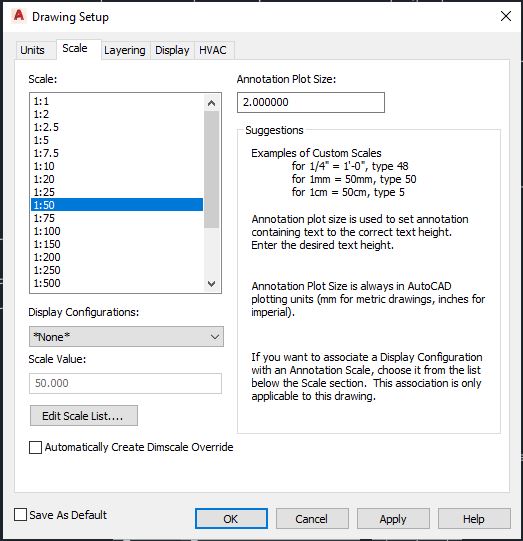Open the Display Configurations dropdown
This screenshot has height=541, width=523.
click(126, 337)
